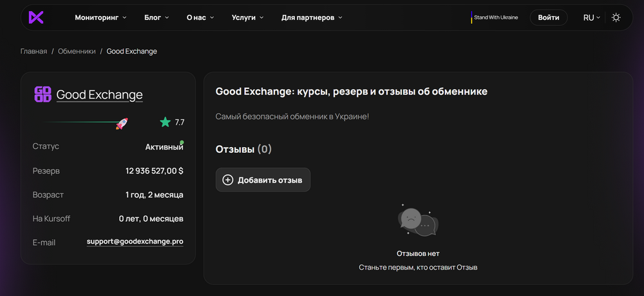Click the plus circle icon in Добавить отзыв
The height and width of the screenshot is (296, 644).
pyautogui.click(x=227, y=180)
